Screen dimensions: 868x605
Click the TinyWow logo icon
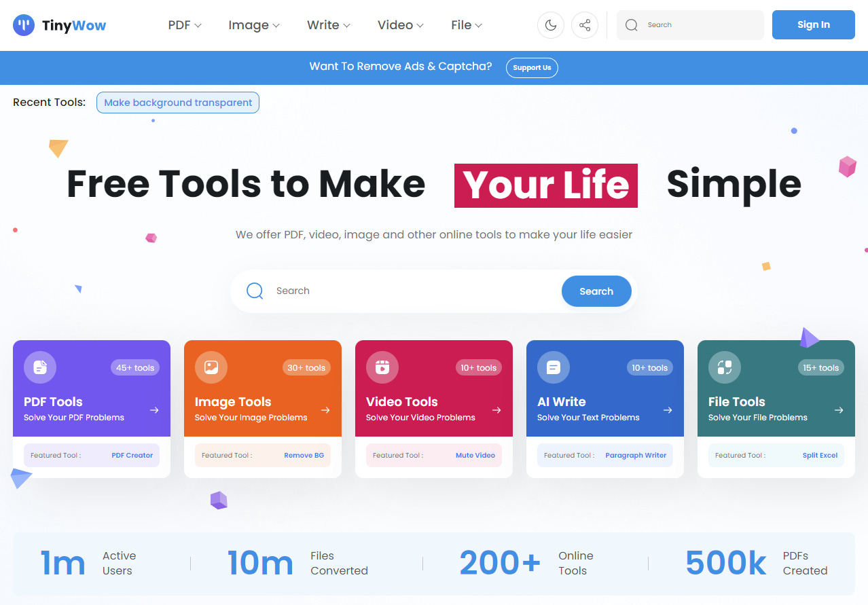click(x=24, y=25)
